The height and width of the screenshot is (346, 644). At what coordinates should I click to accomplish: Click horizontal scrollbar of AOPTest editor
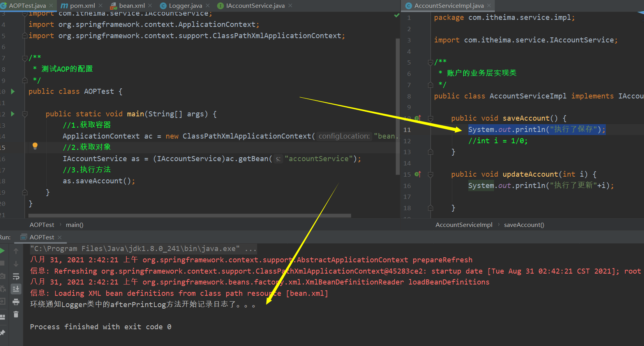coord(190,215)
